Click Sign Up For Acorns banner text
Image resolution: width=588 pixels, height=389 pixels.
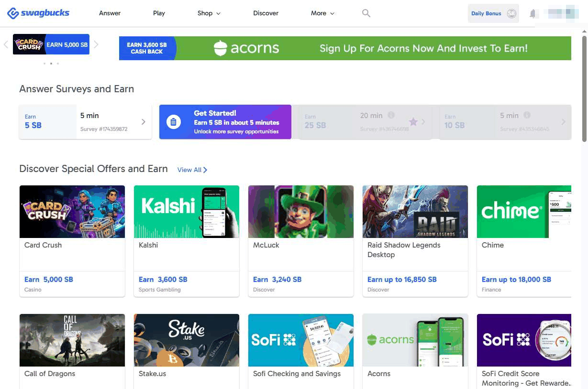tap(423, 48)
